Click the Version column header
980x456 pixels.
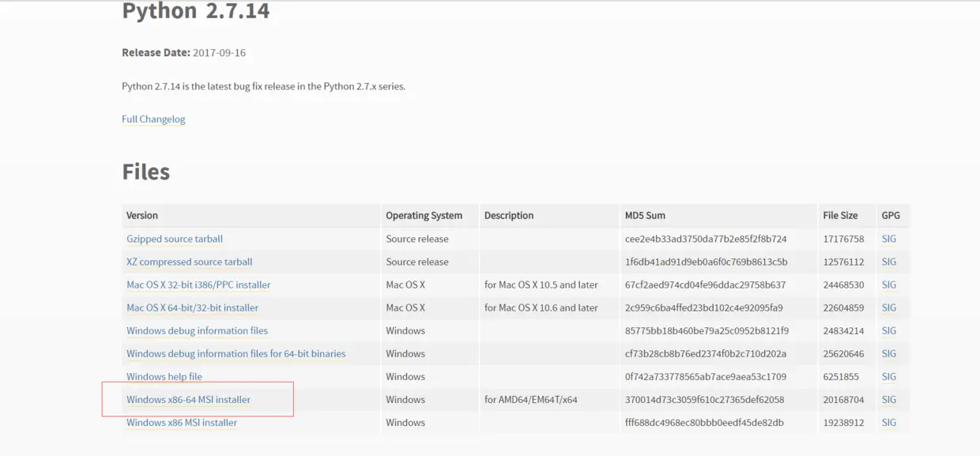point(142,215)
